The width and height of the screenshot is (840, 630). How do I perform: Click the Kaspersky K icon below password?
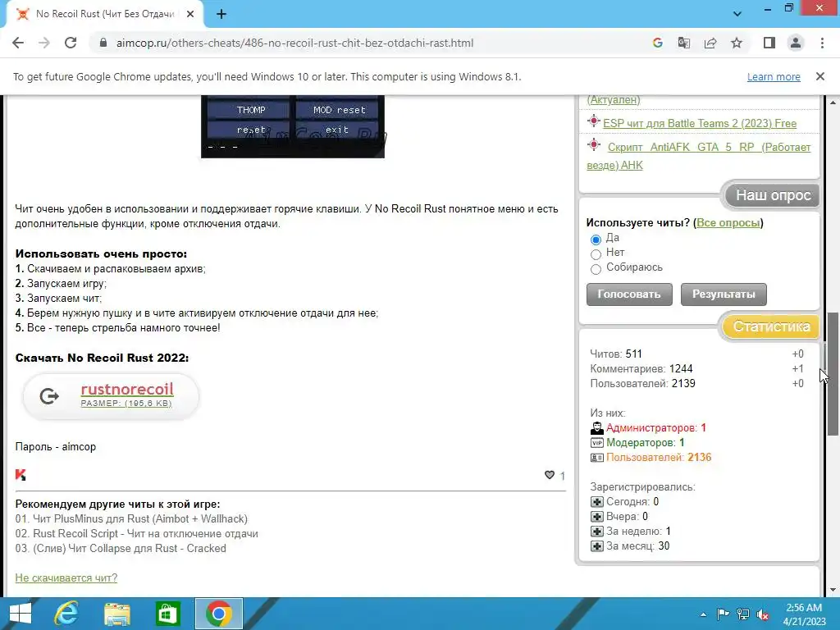click(x=21, y=475)
